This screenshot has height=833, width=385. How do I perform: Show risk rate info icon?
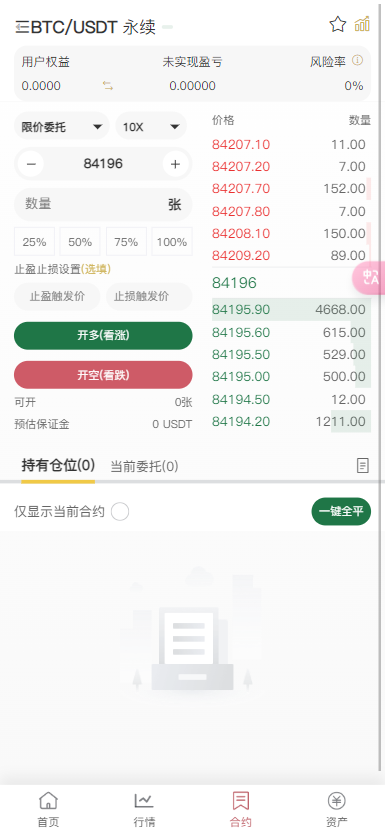pyautogui.click(x=357, y=61)
